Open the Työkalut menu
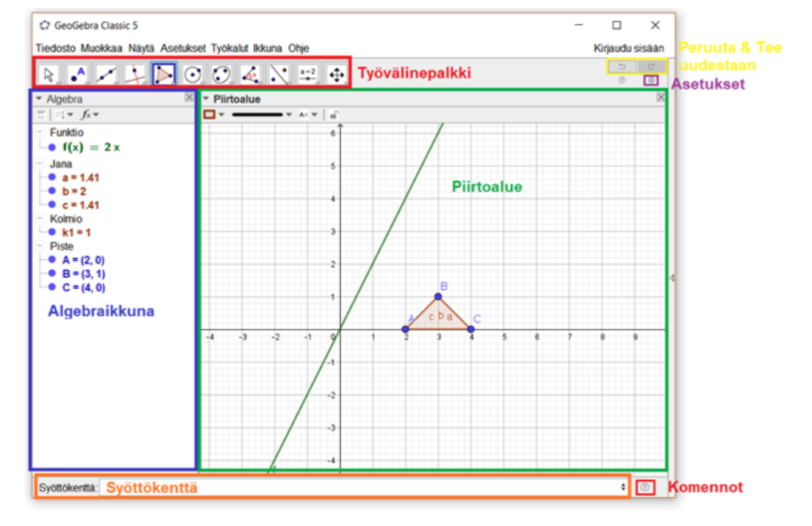Screen dimensions: 812x526 tap(229, 48)
